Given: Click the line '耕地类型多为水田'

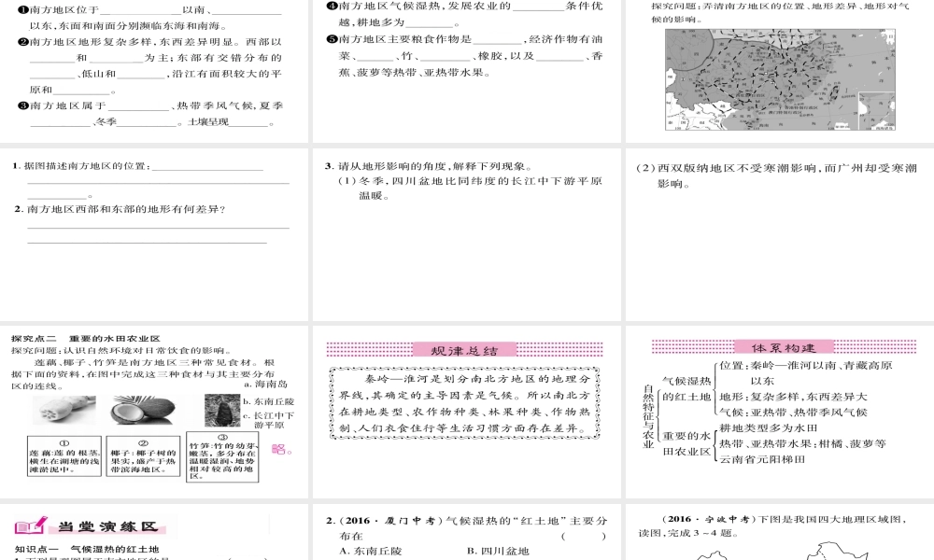Looking at the screenshot, I should 768,428.
